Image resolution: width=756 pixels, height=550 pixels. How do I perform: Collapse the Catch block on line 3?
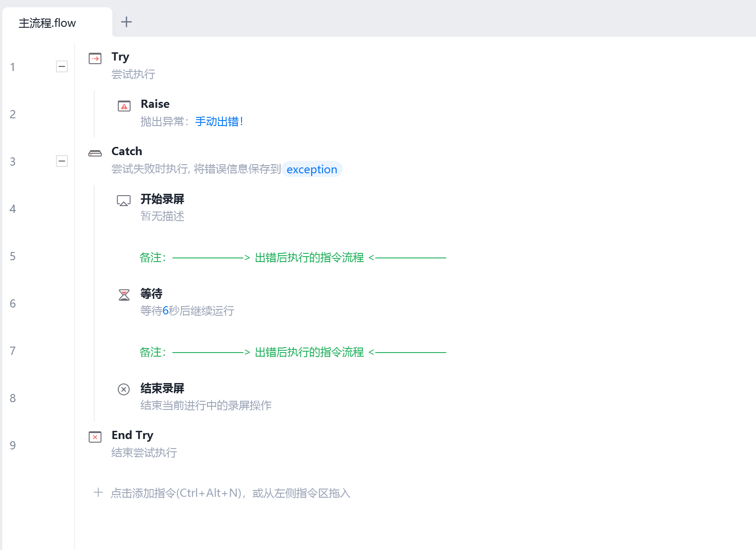click(x=62, y=161)
